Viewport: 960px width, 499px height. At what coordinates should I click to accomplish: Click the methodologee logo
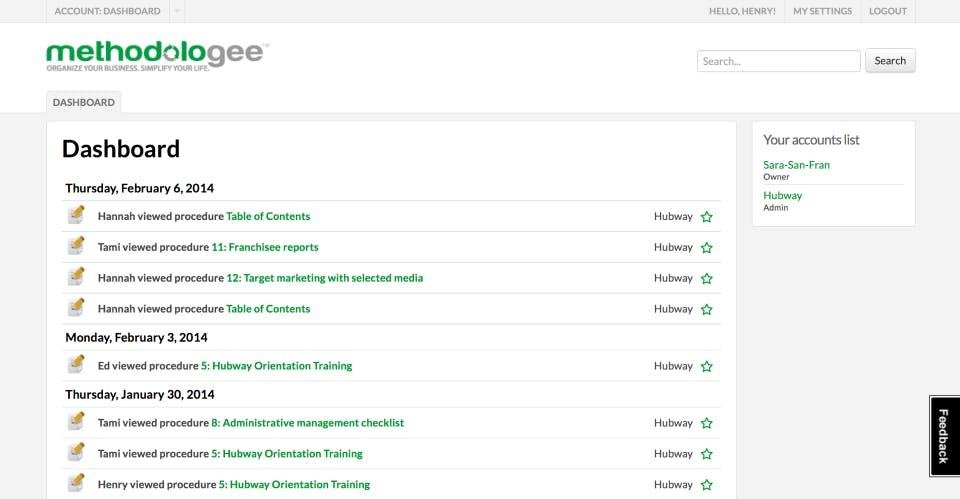[x=157, y=56]
